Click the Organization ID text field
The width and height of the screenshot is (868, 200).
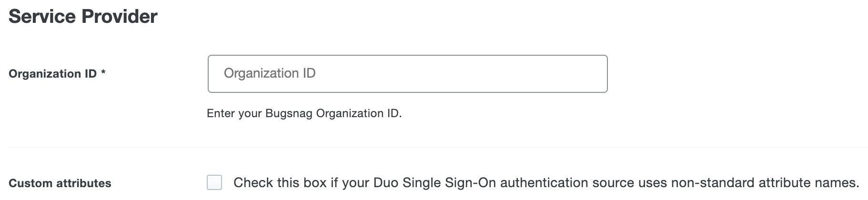407,74
